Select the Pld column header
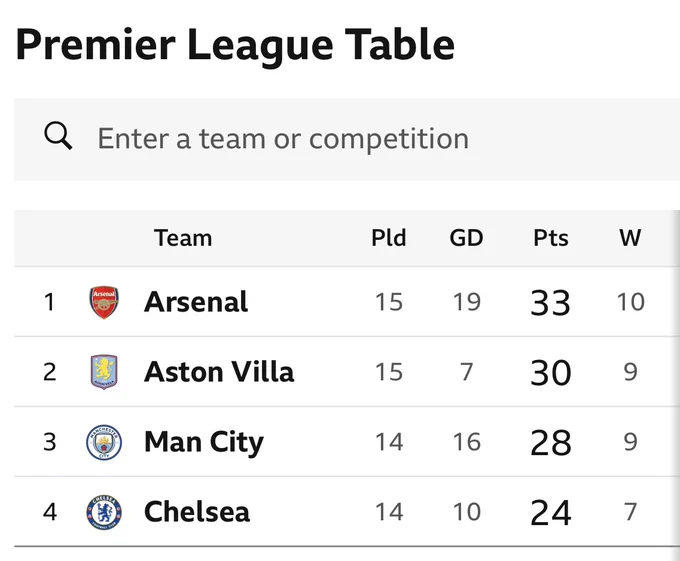The height and width of the screenshot is (561, 680). pyautogui.click(x=389, y=238)
